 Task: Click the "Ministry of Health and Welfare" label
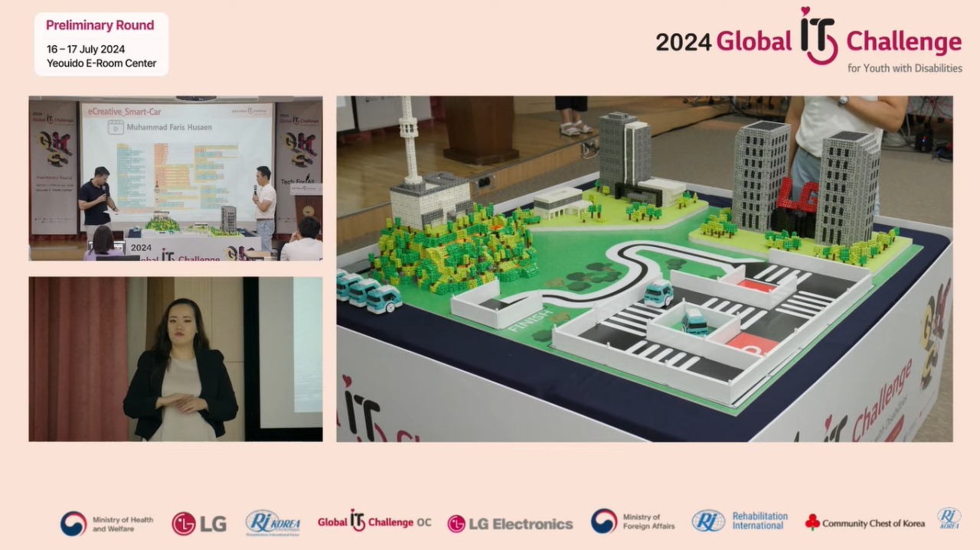click(x=122, y=524)
